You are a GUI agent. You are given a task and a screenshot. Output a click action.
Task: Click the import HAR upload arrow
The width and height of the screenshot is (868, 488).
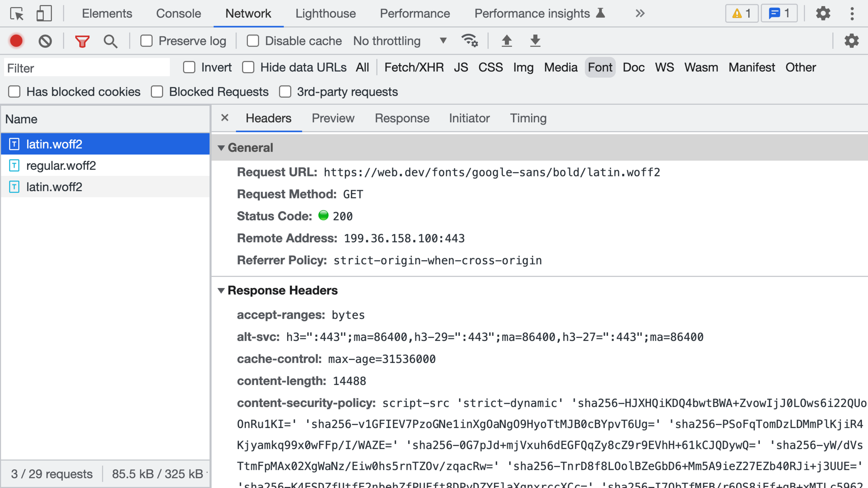click(507, 41)
